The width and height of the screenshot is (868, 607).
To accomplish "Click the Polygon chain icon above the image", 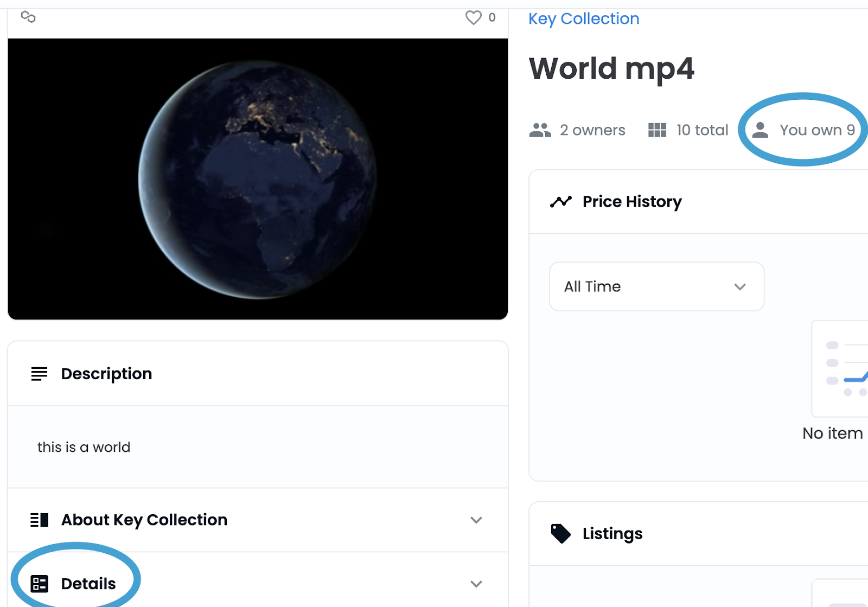I will click(28, 17).
